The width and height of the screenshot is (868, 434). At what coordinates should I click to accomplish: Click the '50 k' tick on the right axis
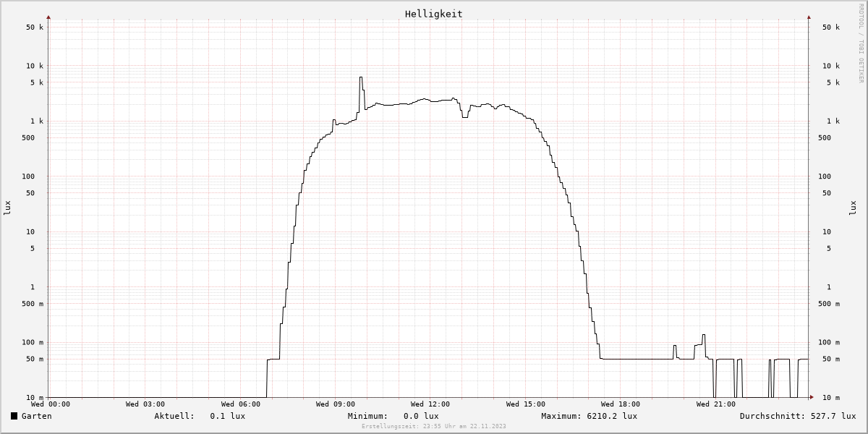831,27
